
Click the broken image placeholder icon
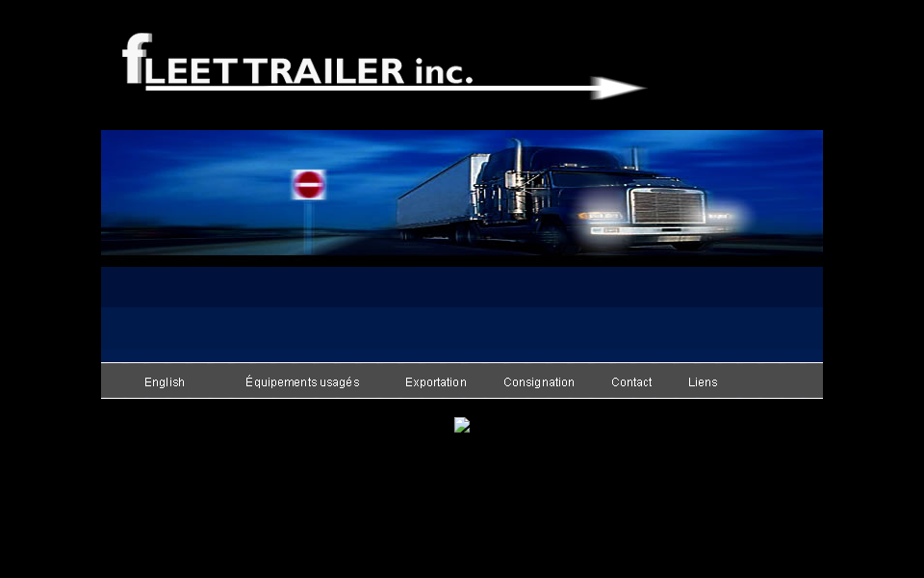point(462,425)
